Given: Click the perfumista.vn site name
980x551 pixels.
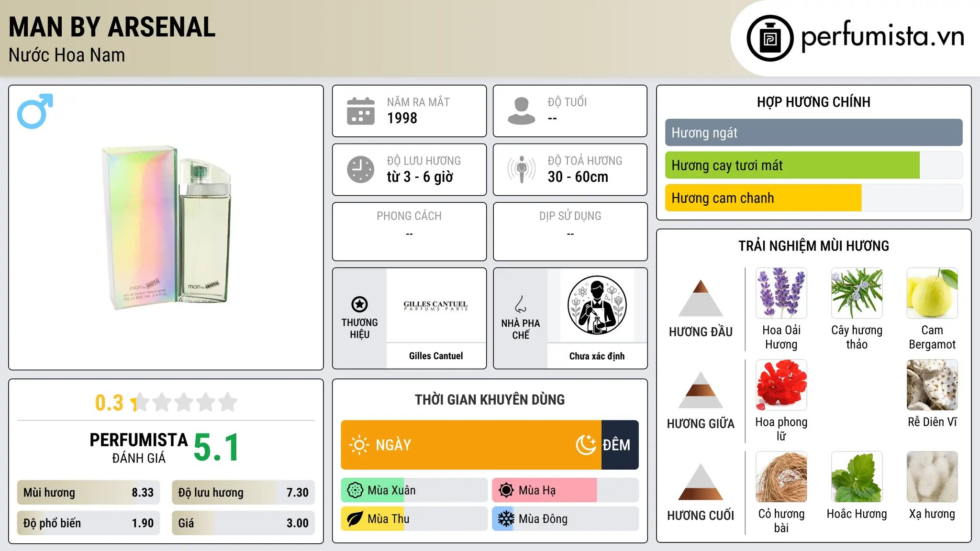Looking at the screenshot, I should click(882, 36).
